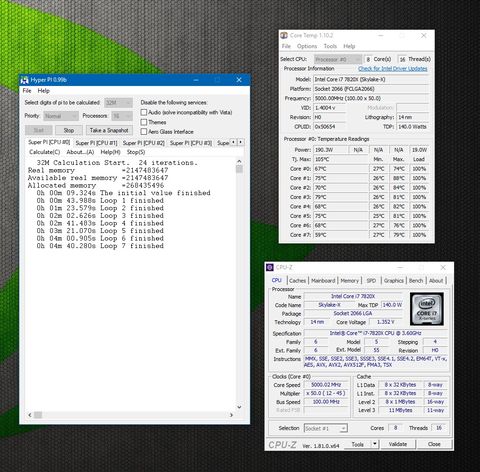Click the Frequency field in Core Temp
This screenshot has height=472, width=480.
pos(371,98)
